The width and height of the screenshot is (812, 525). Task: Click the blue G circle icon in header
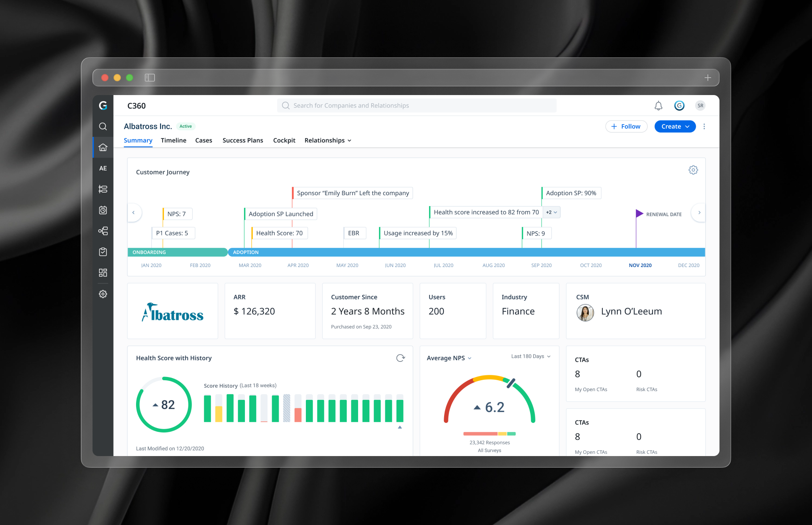point(679,106)
